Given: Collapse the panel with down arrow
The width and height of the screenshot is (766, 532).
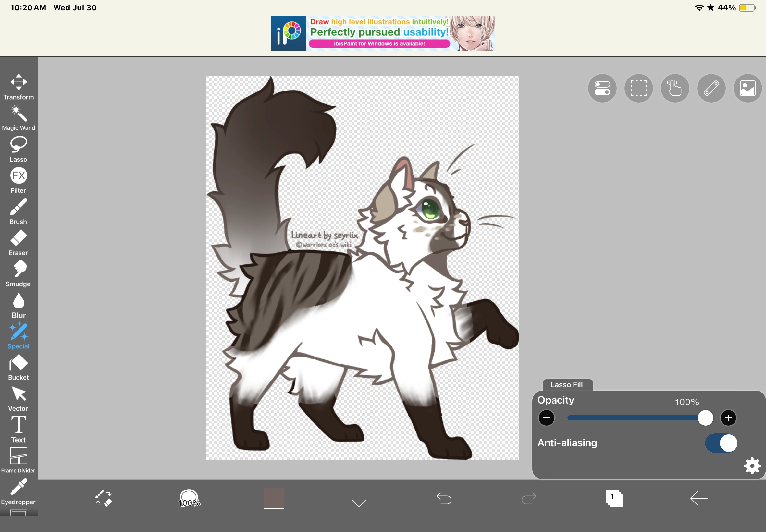Looking at the screenshot, I should click(x=359, y=498).
